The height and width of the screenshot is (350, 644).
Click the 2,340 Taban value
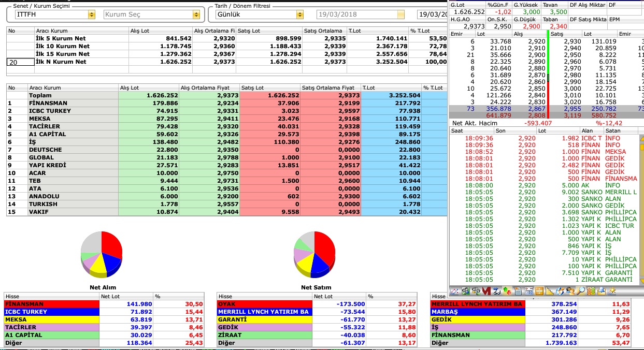[558, 25]
